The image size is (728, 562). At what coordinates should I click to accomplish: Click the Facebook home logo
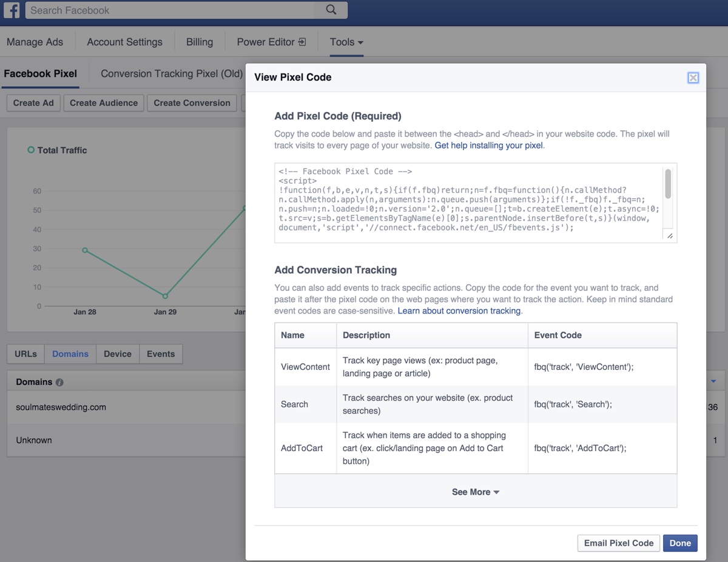[12, 10]
